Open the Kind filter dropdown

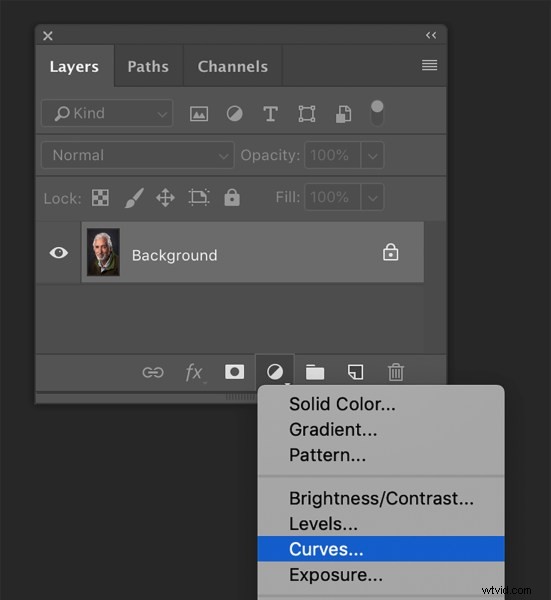[107, 113]
